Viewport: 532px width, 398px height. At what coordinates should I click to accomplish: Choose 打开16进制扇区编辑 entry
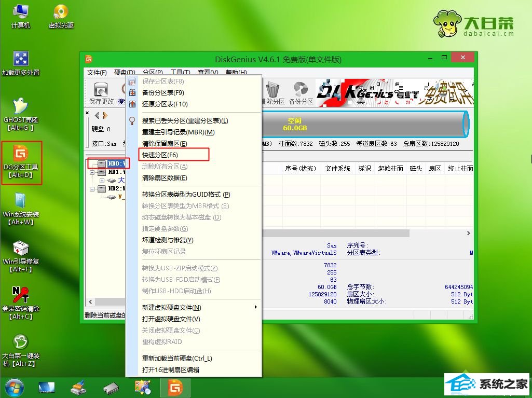tap(194, 370)
